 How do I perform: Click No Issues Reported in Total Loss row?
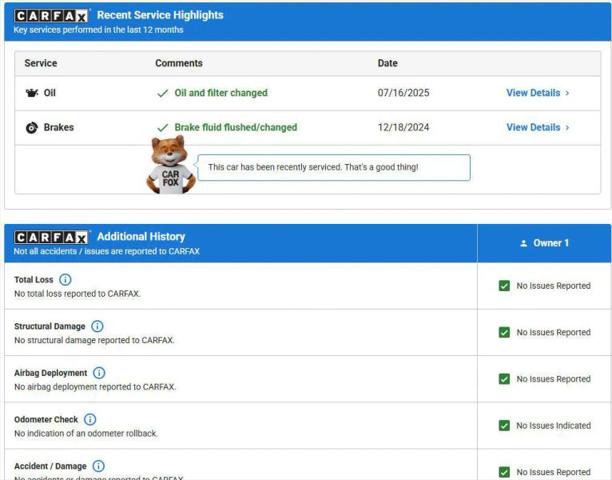[x=553, y=286]
